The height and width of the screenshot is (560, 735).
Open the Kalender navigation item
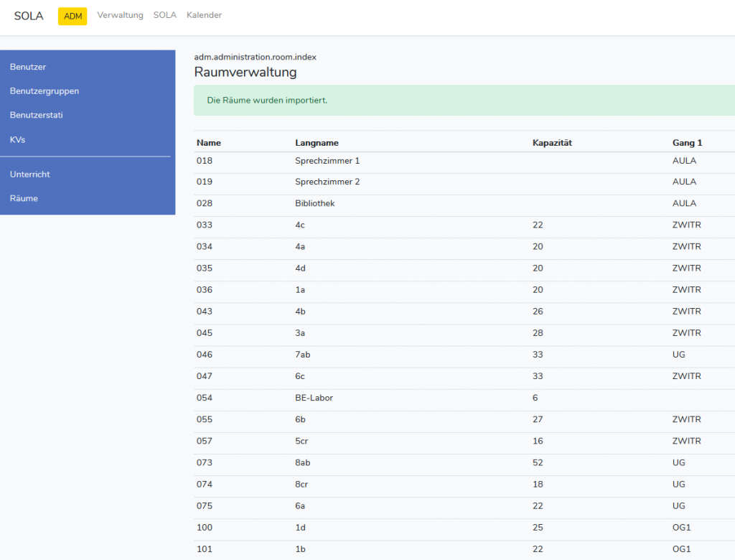[204, 15]
